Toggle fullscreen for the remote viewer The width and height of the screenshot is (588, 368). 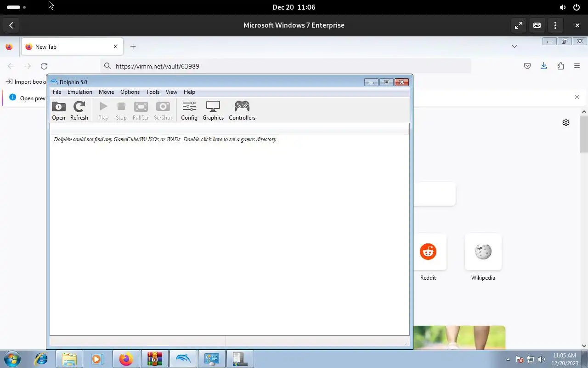coord(519,25)
